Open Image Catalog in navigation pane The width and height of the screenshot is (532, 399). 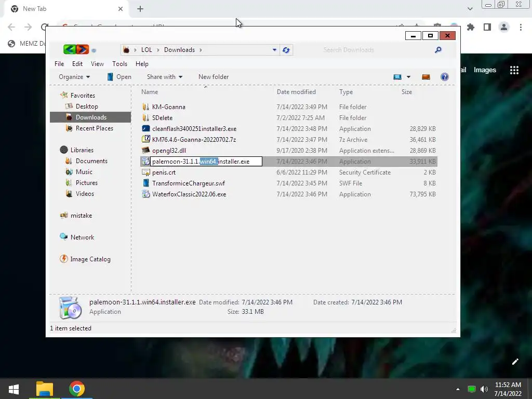90,259
